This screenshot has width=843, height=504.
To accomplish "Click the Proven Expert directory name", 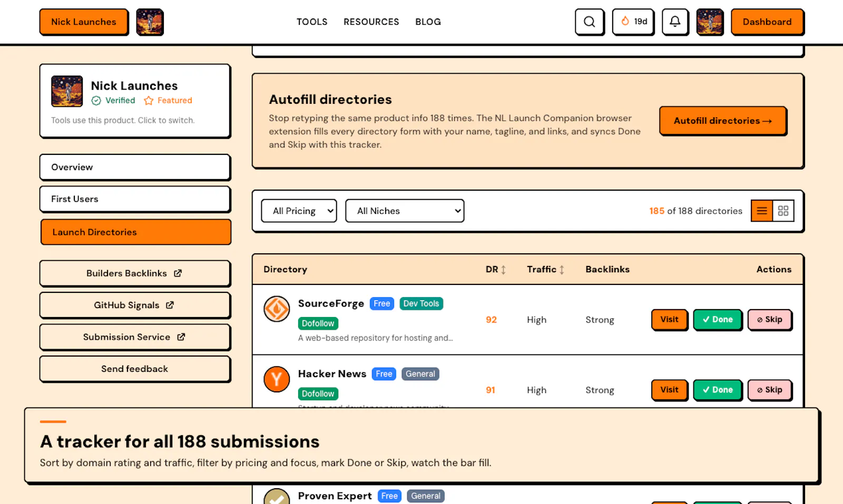I will [x=335, y=496].
